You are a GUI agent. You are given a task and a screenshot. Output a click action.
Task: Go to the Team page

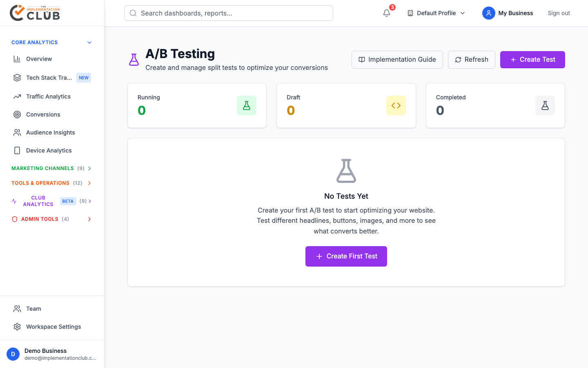(x=33, y=308)
